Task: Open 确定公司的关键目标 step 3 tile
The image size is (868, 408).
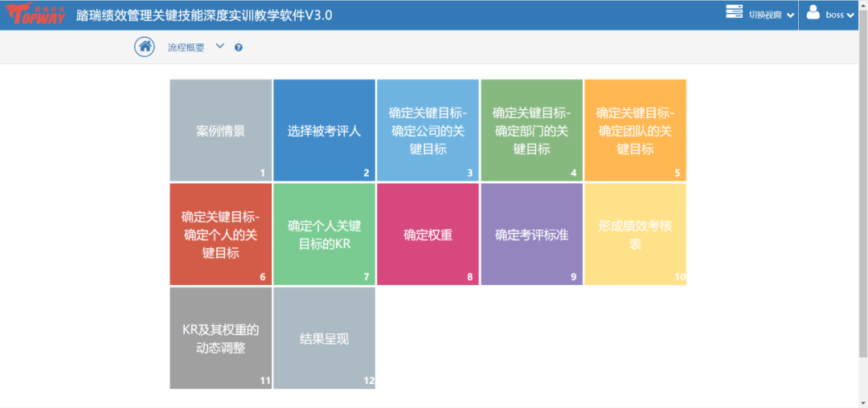Action: (428, 130)
